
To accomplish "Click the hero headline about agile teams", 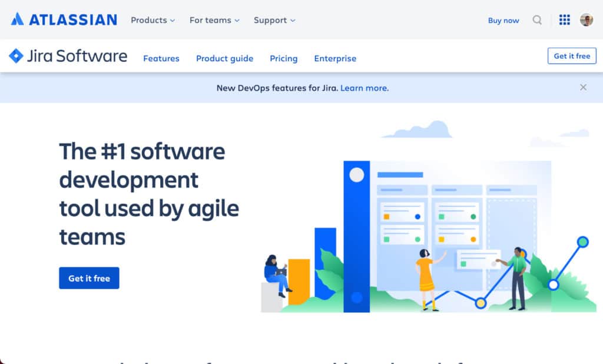I will coord(149,194).
